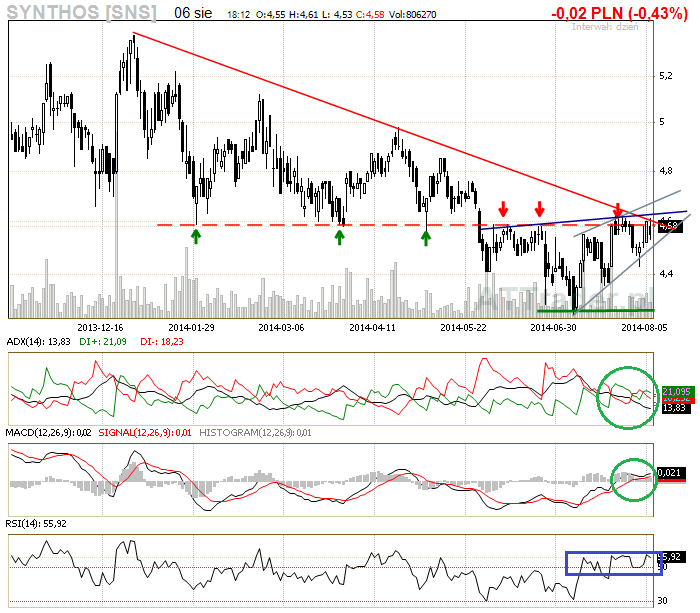Select the open price O:4,55
The image size is (700, 613).
coord(271,15)
